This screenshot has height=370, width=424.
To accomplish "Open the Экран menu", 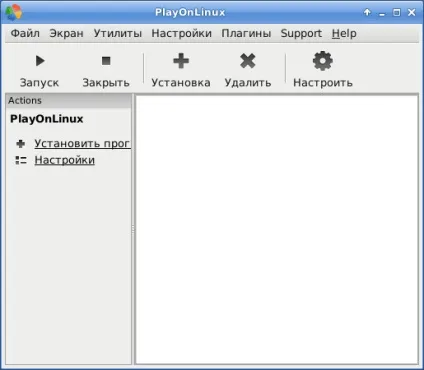I will pyautogui.click(x=66, y=33).
